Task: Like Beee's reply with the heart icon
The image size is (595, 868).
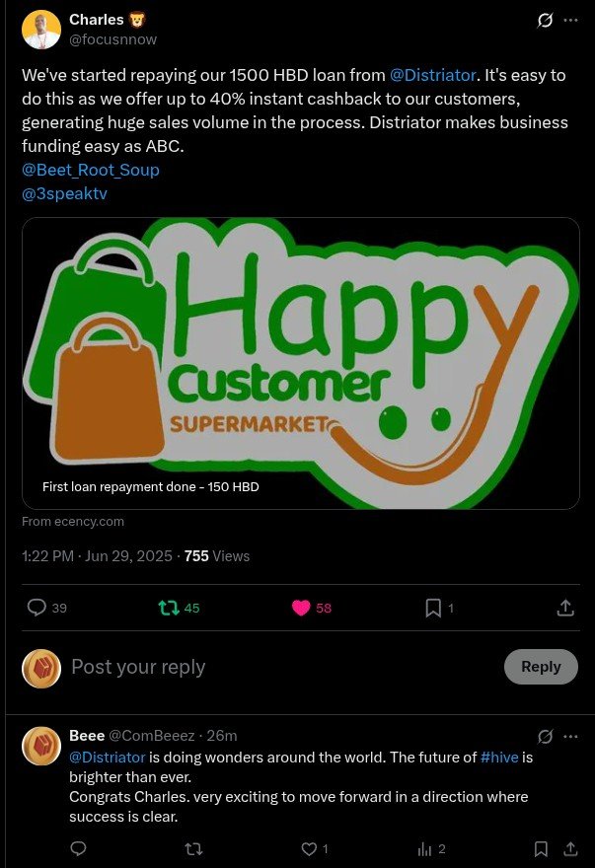Action: (x=309, y=848)
